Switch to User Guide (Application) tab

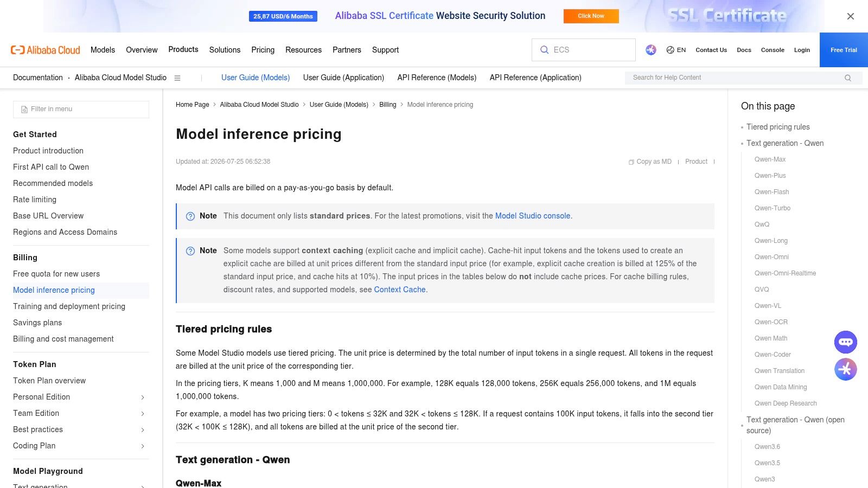[x=343, y=78]
